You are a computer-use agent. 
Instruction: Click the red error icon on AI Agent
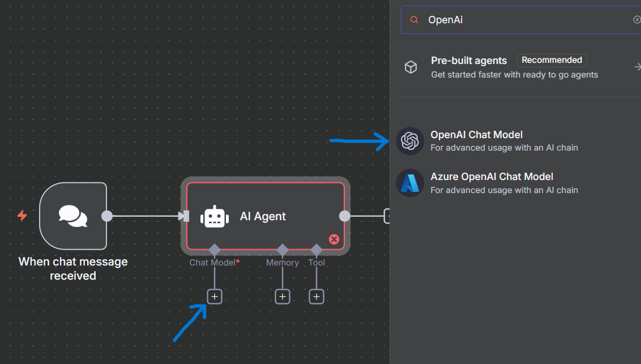(x=334, y=239)
